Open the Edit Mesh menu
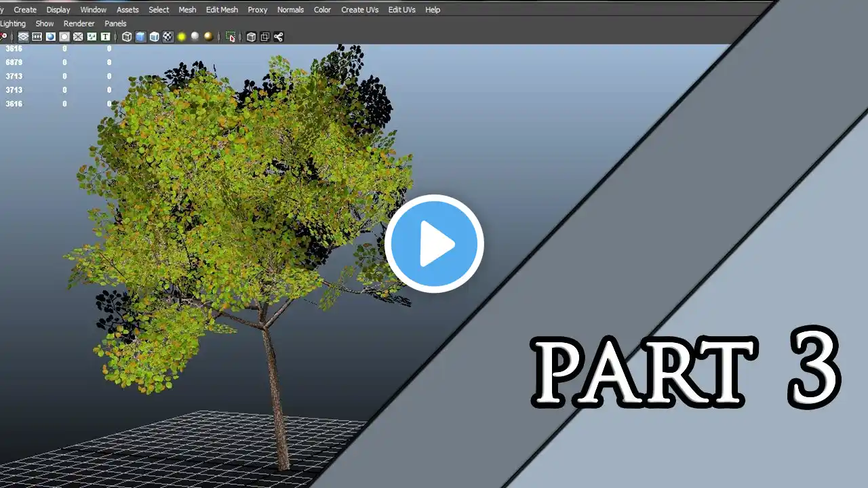 pyautogui.click(x=222, y=9)
